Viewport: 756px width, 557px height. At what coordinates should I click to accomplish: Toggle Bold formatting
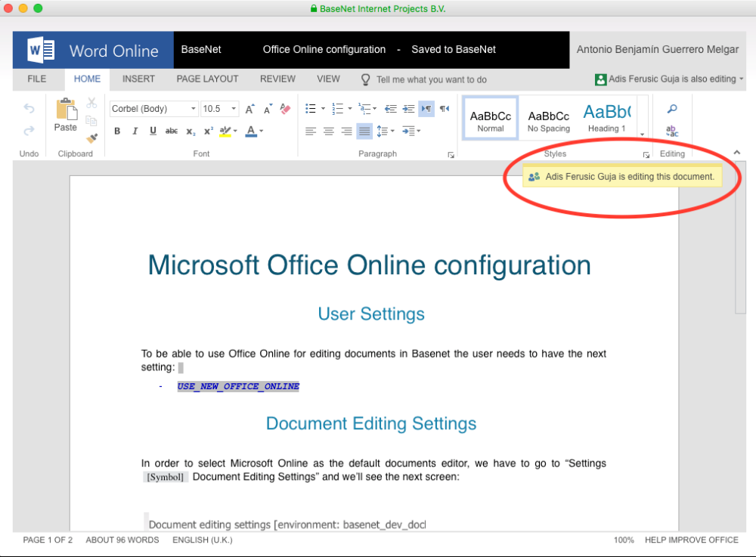coord(117,131)
